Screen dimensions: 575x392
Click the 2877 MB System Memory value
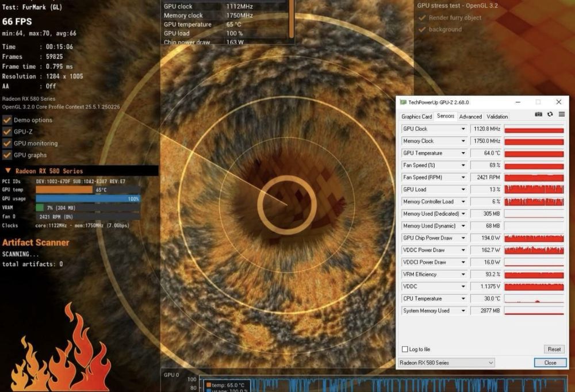[x=486, y=311]
